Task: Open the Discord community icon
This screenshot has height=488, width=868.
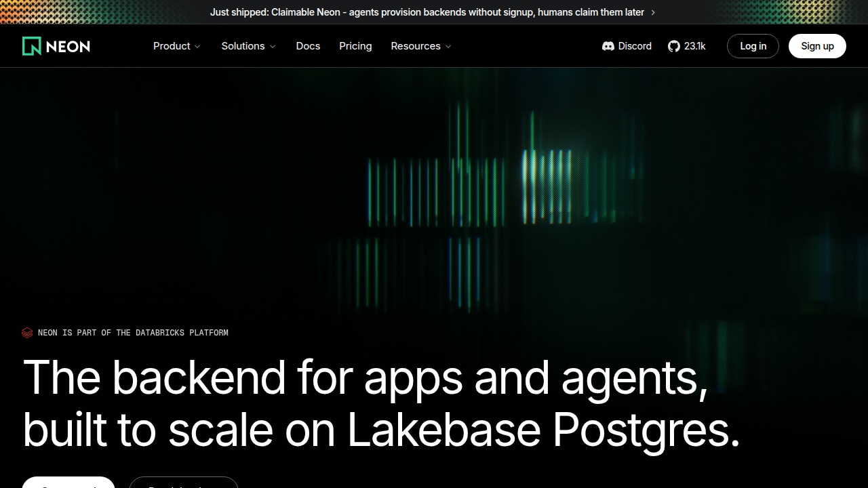Action: pos(608,46)
